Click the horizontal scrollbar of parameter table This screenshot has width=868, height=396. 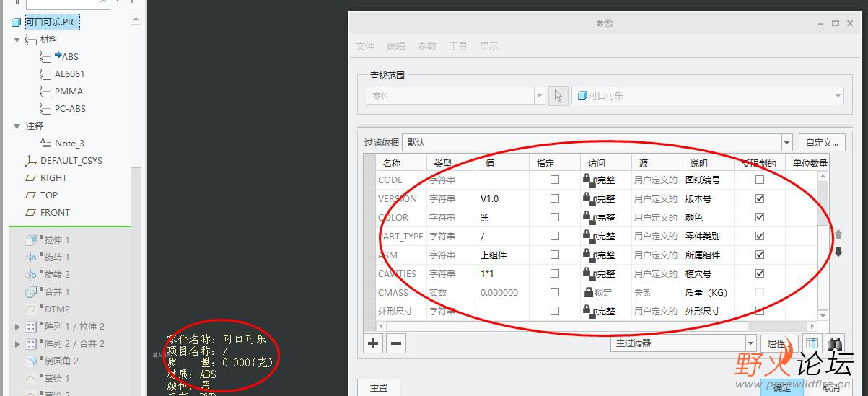coord(599,326)
